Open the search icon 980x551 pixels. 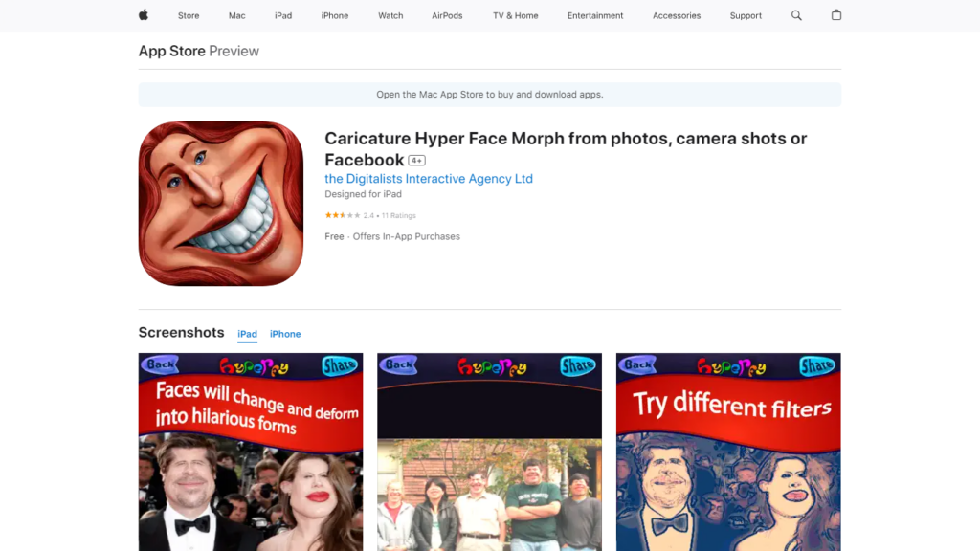pos(796,15)
